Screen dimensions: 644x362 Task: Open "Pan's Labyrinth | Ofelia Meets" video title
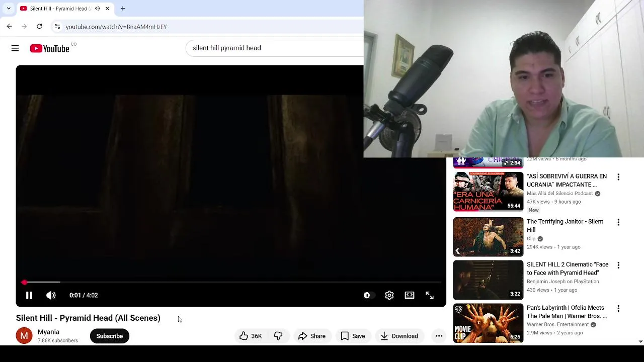567,312
